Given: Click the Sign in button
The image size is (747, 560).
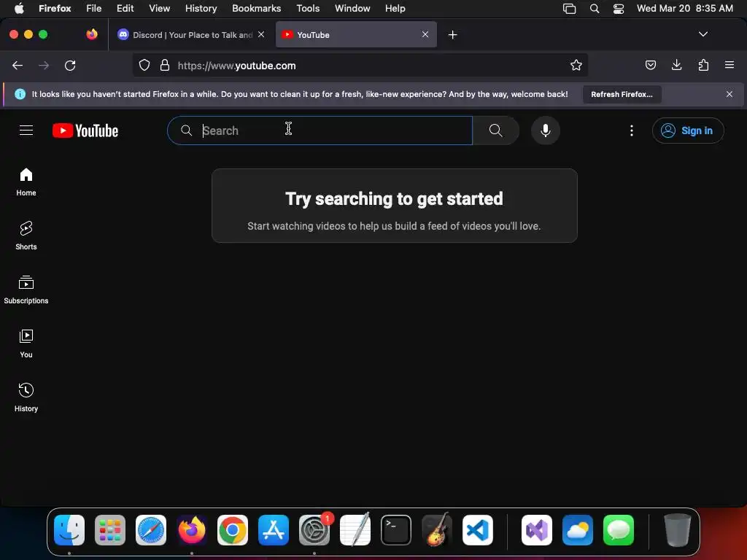Looking at the screenshot, I should point(688,131).
